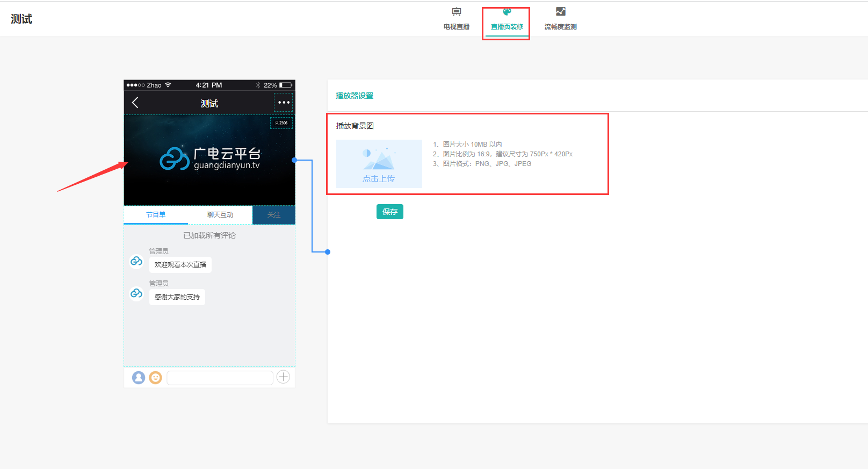Open the emoji smiley picker
The width and height of the screenshot is (868, 469).
155,378
